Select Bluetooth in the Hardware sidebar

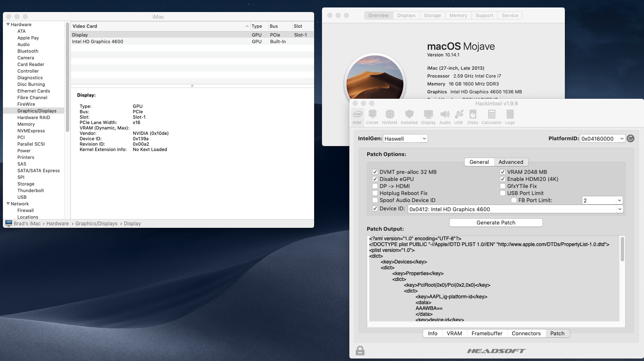tap(28, 51)
